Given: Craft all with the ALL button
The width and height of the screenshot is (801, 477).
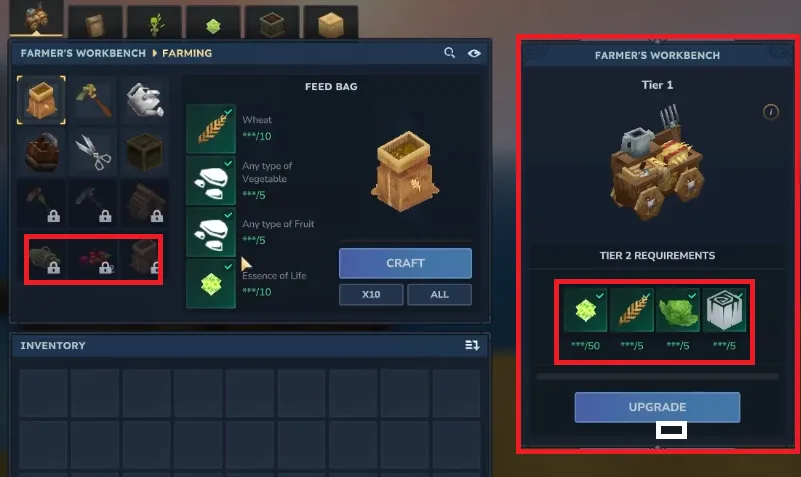Looking at the screenshot, I should point(439,295).
